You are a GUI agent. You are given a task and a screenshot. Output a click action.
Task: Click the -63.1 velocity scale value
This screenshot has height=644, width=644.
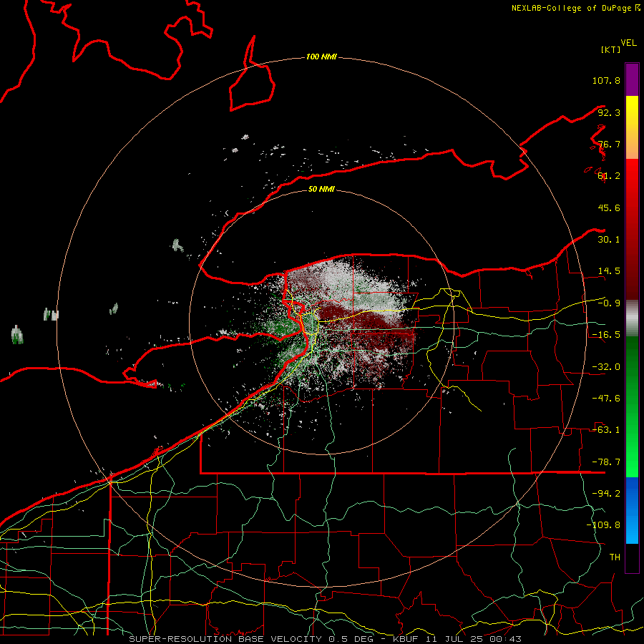[x=606, y=430]
